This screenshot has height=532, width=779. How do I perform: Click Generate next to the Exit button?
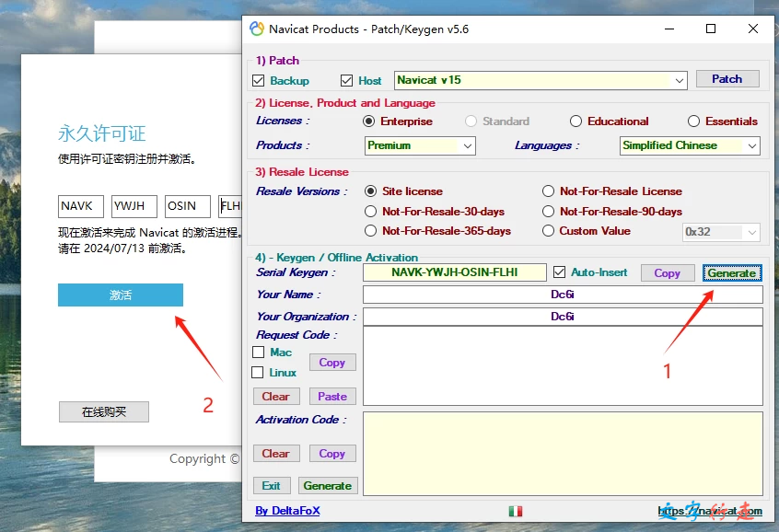(x=328, y=486)
